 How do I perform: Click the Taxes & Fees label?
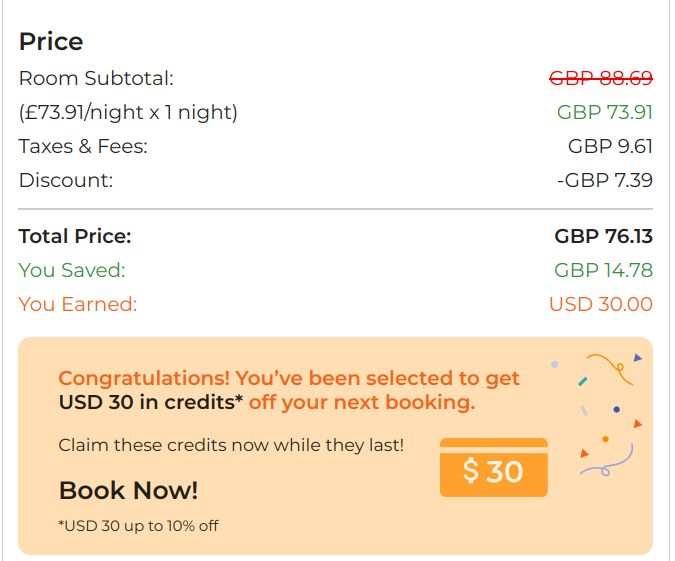[x=83, y=146]
